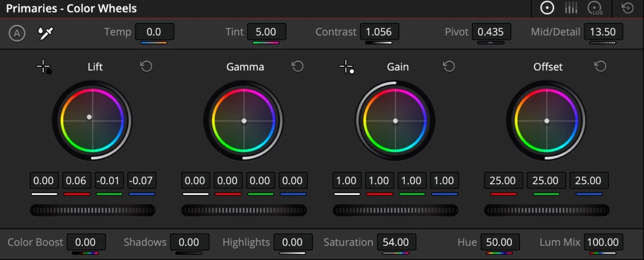Click the Pivot value field

point(491,31)
